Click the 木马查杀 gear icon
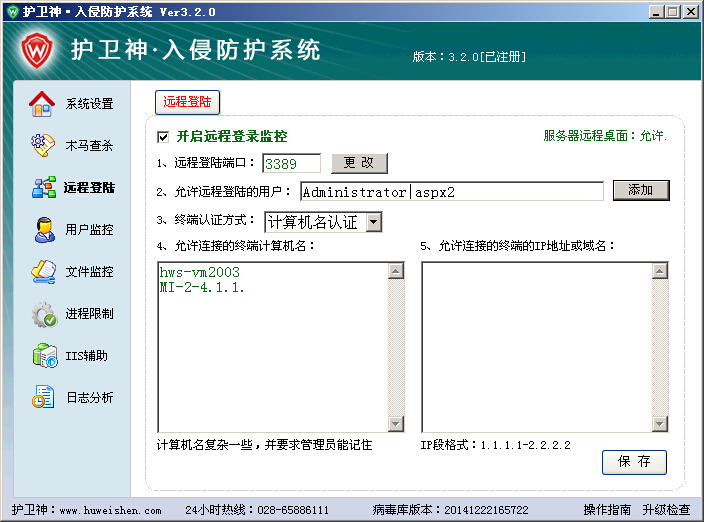The image size is (704, 522). pos(43,145)
